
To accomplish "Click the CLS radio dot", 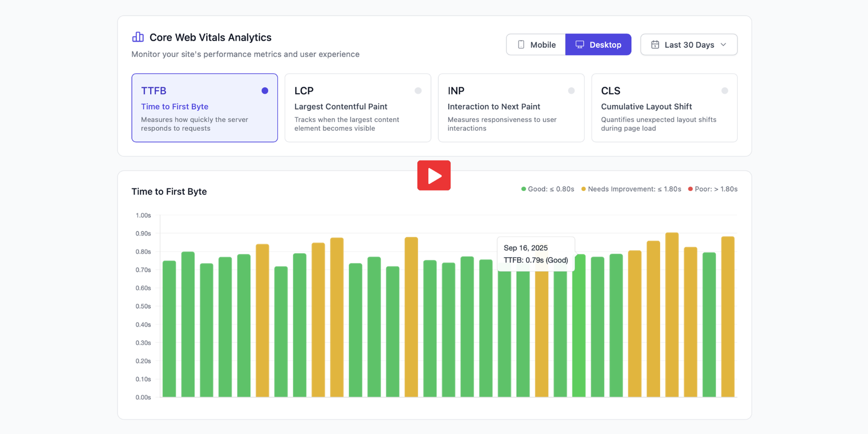I will tap(725, 91).
